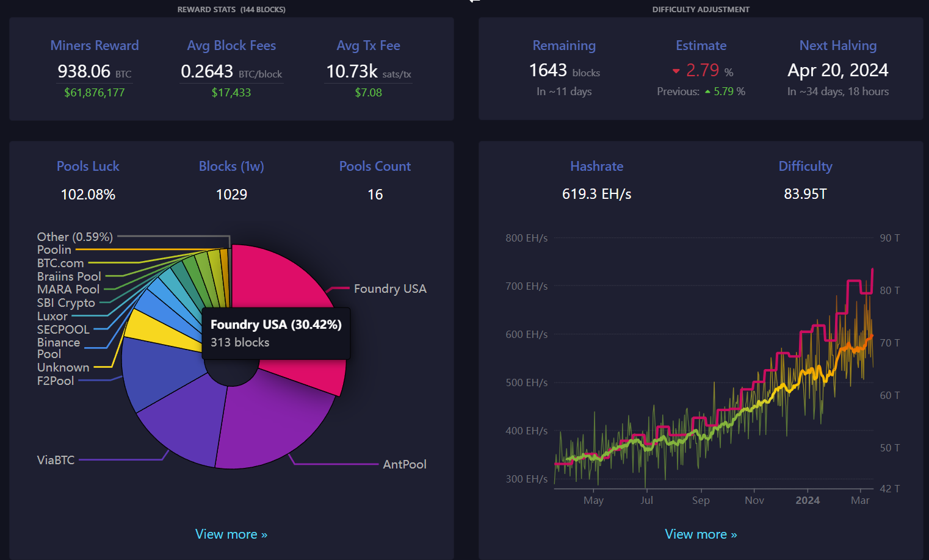Click the Pools Count heading
This screenshot has height=560, width=929.
(x=375, y=167)
